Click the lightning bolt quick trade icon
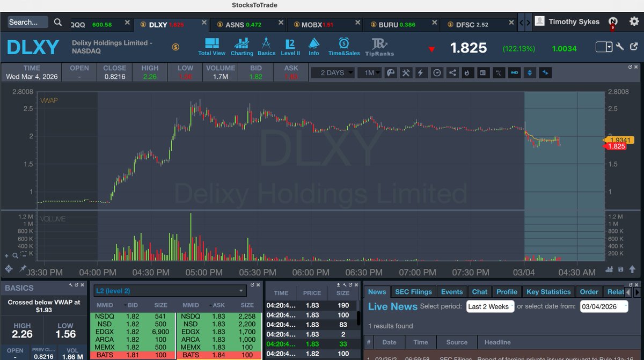Screen dimensions: 644x360 [x=420, y=72]
